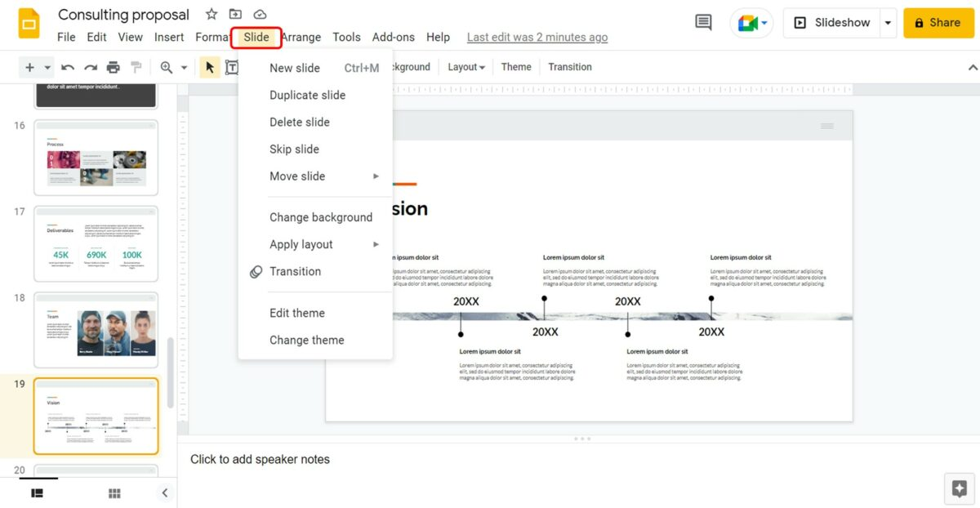
Task: Choose Duplicate slide from the menu
Action: click(307, 96)
